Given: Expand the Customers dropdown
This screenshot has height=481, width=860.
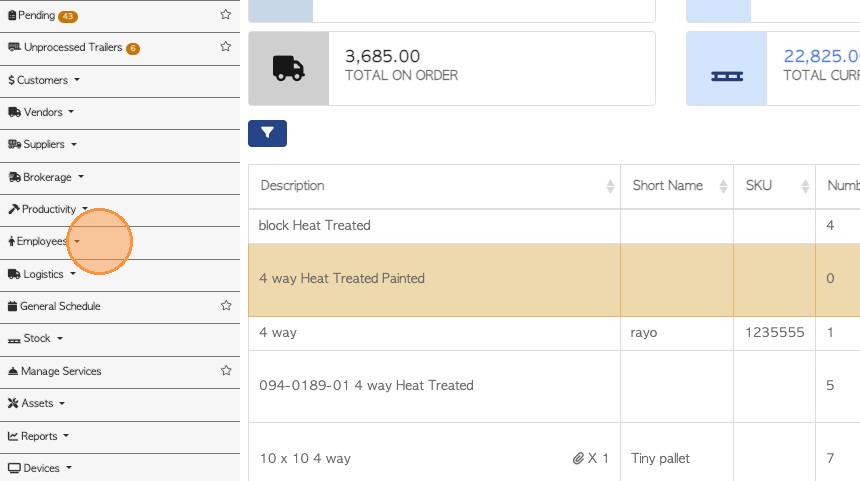Looking at the screenshot, I should (43, 80).
